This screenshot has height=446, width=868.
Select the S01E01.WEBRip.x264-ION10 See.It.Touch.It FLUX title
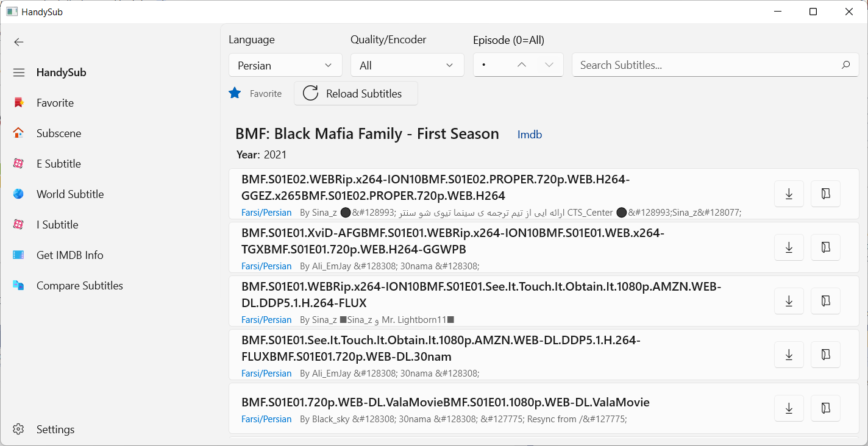[x=482, y=295]
